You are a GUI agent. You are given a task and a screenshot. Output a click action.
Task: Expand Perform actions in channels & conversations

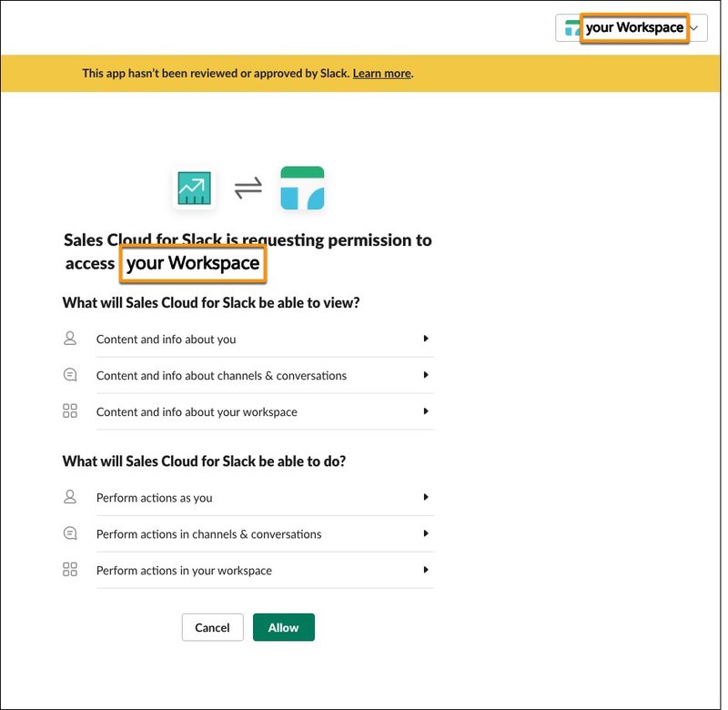tap(426, 533)
